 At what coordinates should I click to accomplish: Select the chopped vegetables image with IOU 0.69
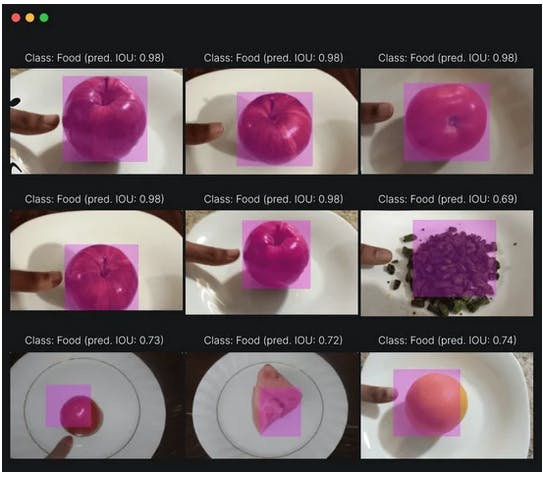pos(447,263)
